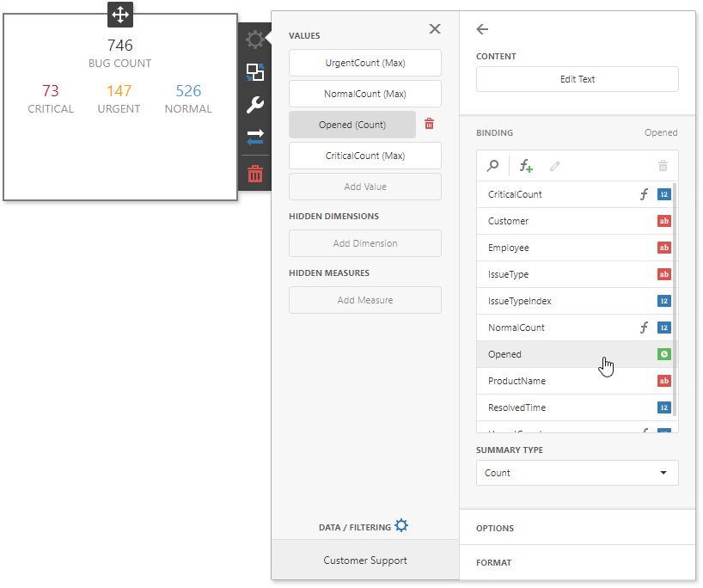The width and height of the screenshot is (703, 588).
Task: Select the UrgentCount (Max) value
Action: click(x=365, y=63)
